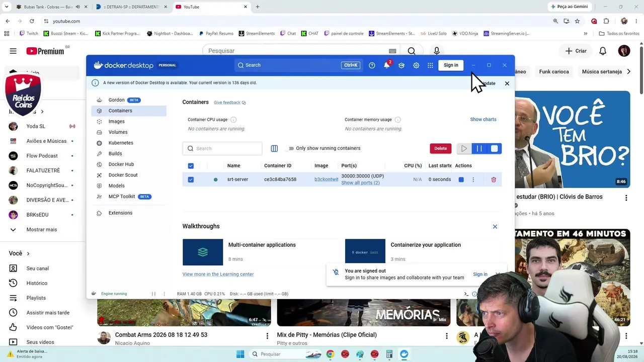Image resolution: width=644 pixels, height=362 pixels.
Task: Toggle the select-all containers checkbox
Action: (191, 166)
